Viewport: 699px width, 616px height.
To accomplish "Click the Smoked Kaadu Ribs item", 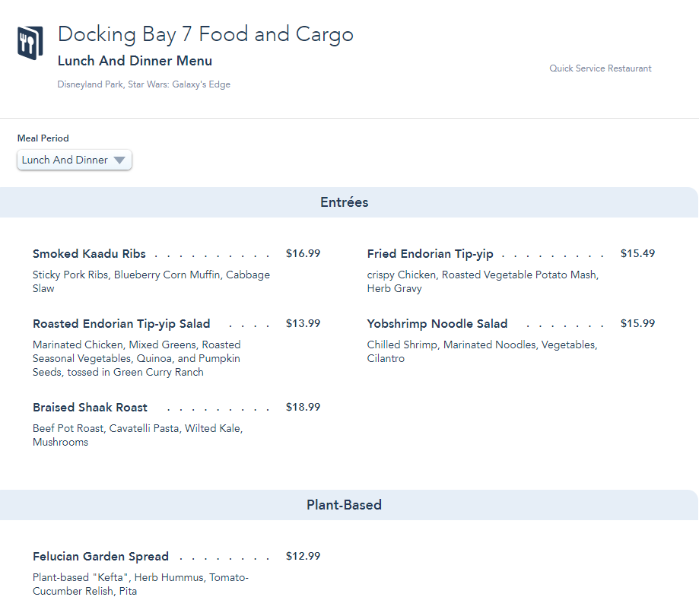I will point(89,254).
